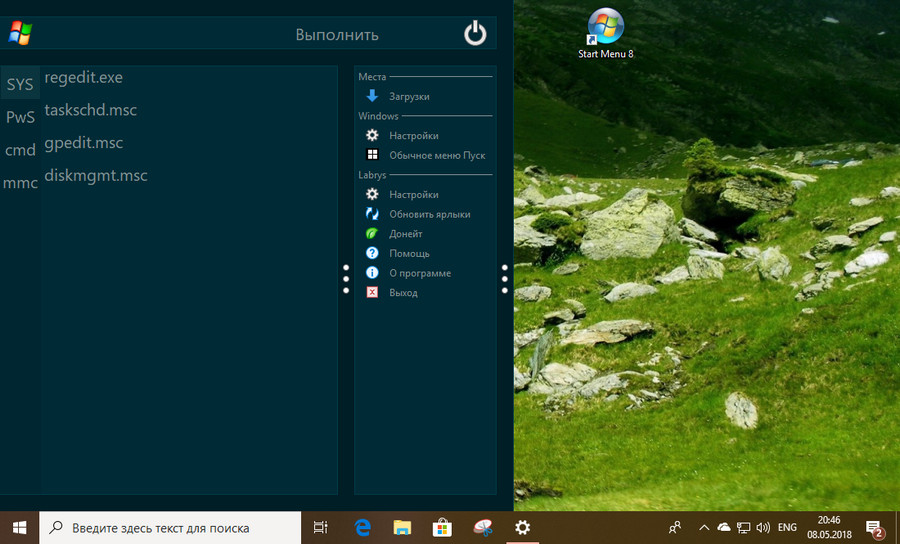
Task: Click О программе info item
Action: [419, 273]
